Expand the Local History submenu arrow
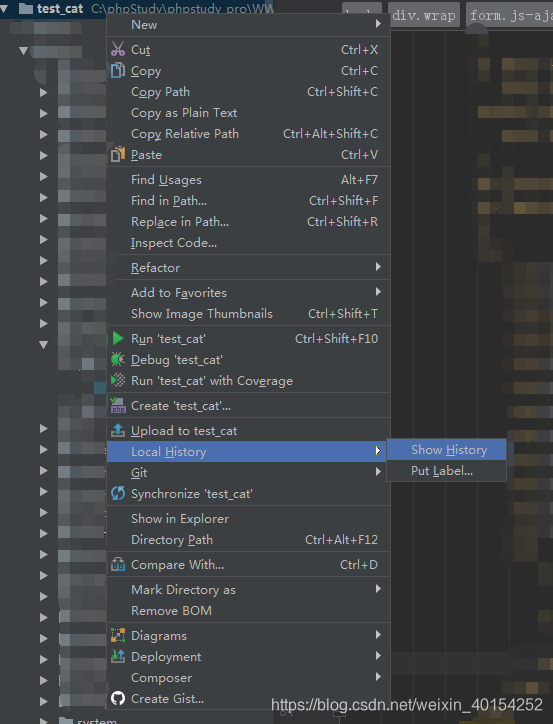The image size is (553, 724). click(378, 451)
